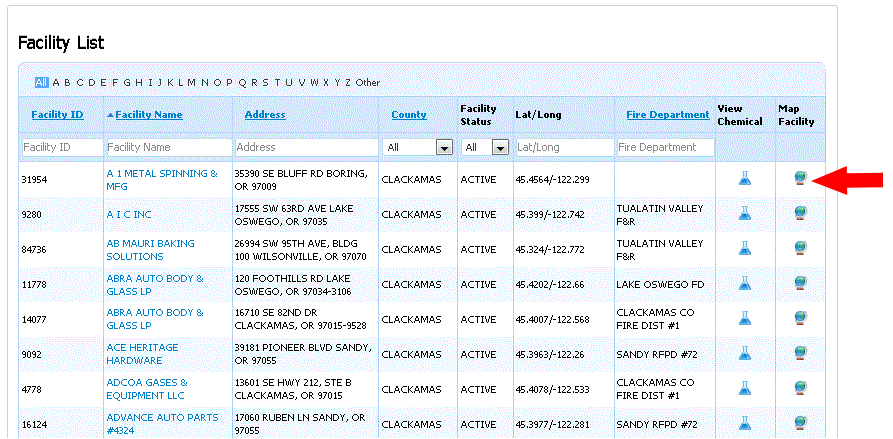Open ADVANCE AUTO PARTS #4324 link
Screen dimensions: 893x439
tap(162, 424)
